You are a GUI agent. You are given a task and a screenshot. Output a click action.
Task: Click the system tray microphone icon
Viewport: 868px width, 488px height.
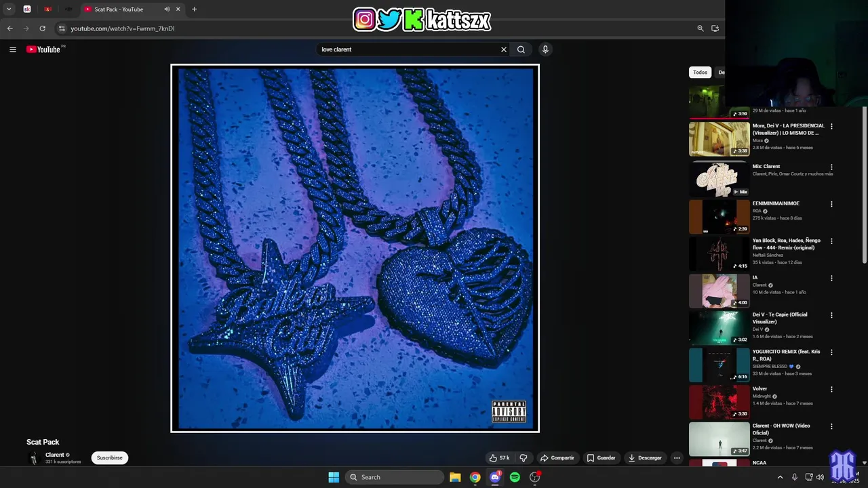coord(795,477)
